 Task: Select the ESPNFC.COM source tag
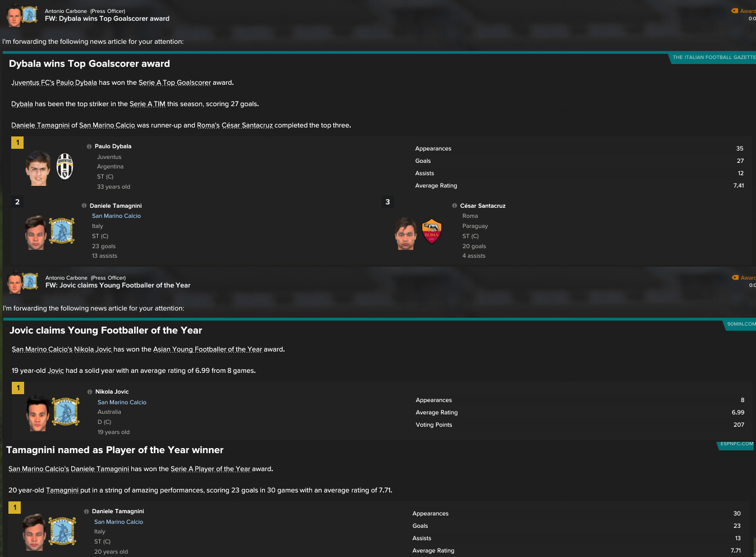[x=736, y=444]
